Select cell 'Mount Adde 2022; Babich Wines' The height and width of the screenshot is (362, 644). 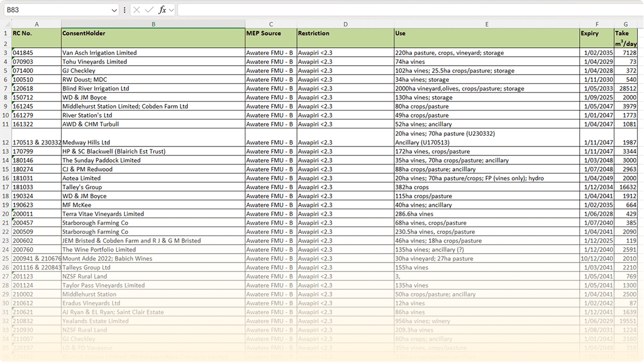coord(153,259)
